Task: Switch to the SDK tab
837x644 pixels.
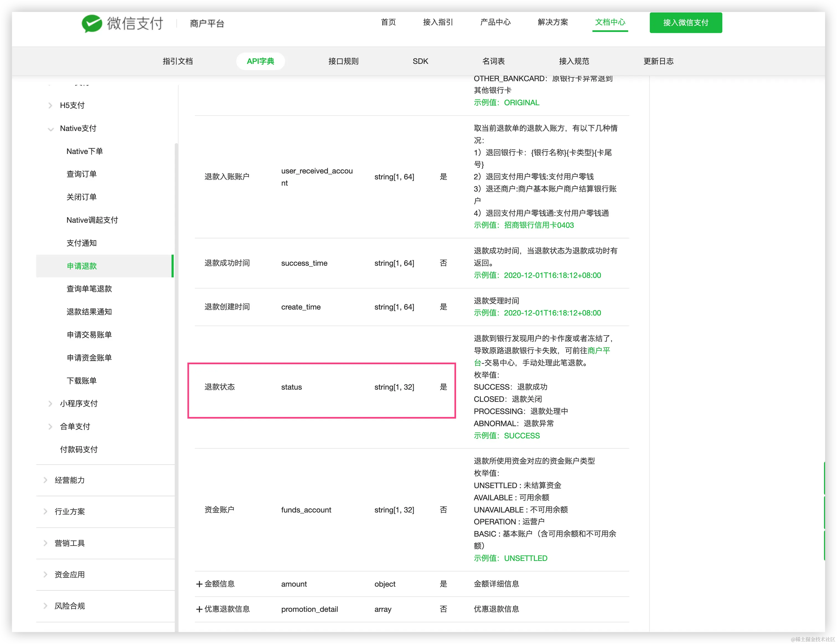Action: pos(420,61)
